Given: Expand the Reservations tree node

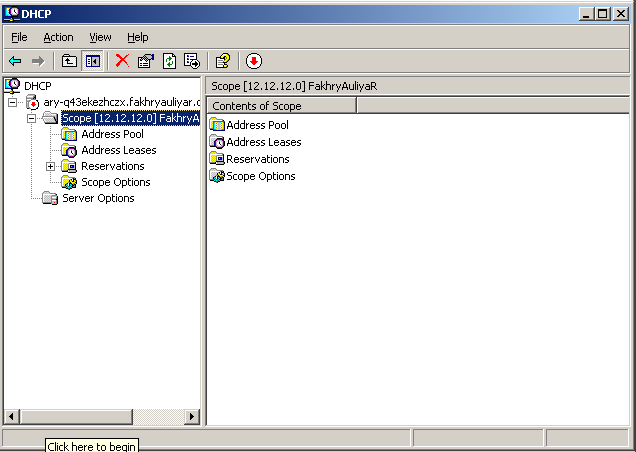Looking at the screenshot, I should click(50, 166).
